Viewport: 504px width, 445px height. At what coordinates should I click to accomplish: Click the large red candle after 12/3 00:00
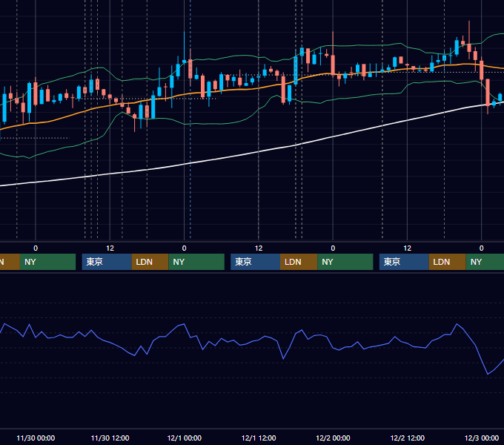(488, 92)
